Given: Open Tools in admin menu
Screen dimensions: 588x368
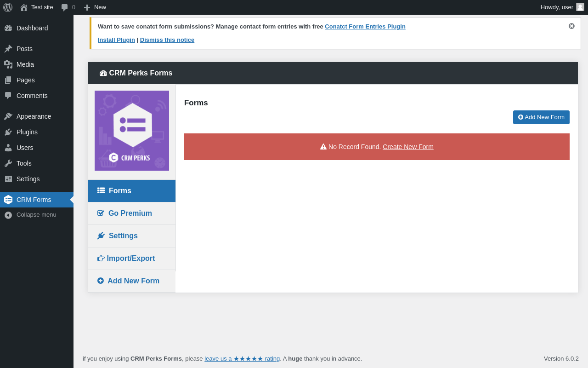Looking at the screenshot, I should [x=37, y=163].
